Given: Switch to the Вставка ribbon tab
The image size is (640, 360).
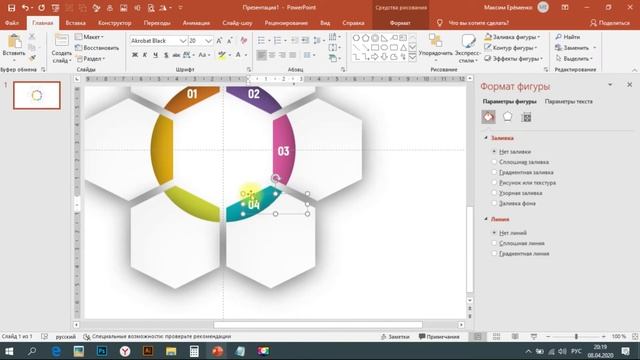Looking at the screenshot, I should point(76,23).
